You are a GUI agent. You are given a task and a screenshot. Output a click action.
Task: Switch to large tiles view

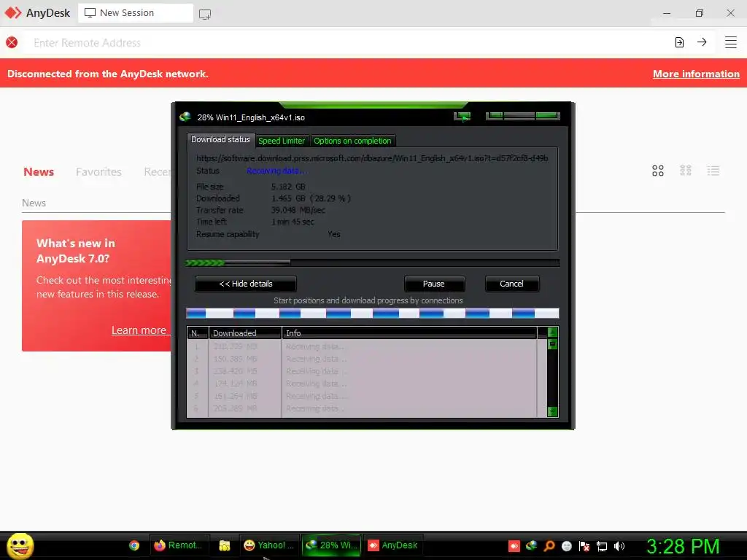658,171
